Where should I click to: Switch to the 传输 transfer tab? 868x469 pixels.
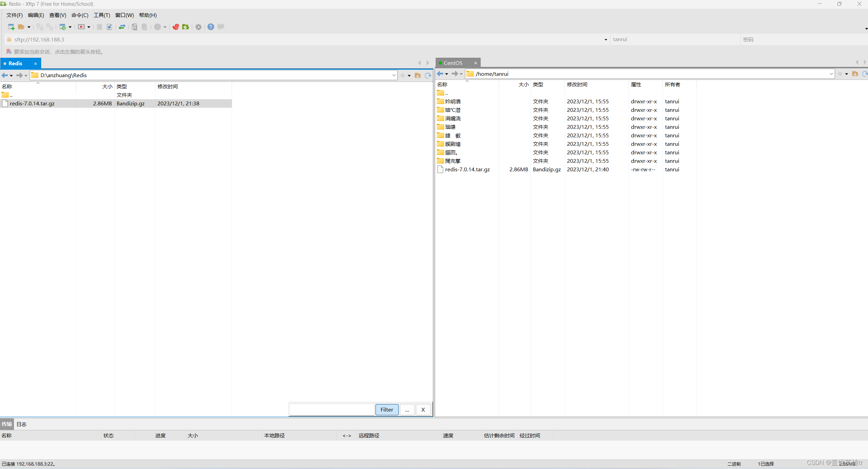[x=6, y=424]
